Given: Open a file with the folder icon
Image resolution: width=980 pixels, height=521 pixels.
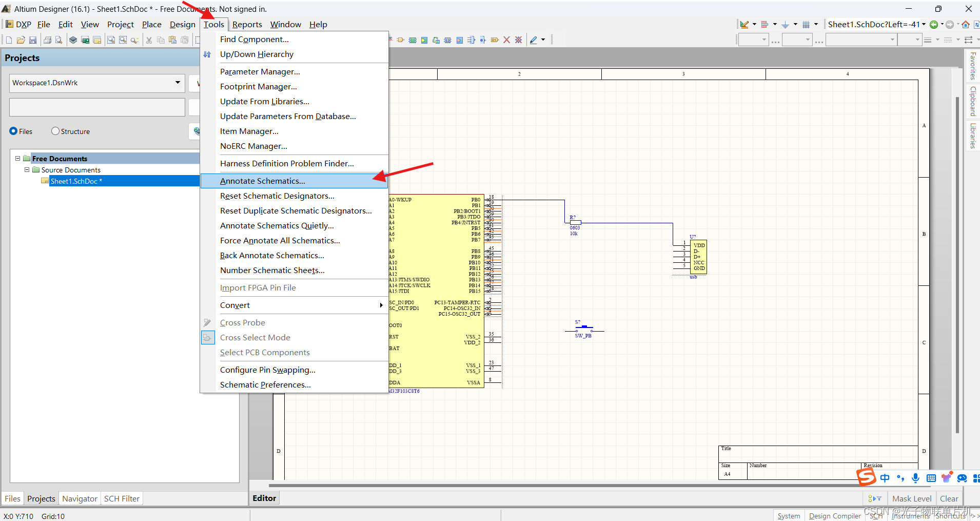Looking at the screenshot, I should 21,40.
